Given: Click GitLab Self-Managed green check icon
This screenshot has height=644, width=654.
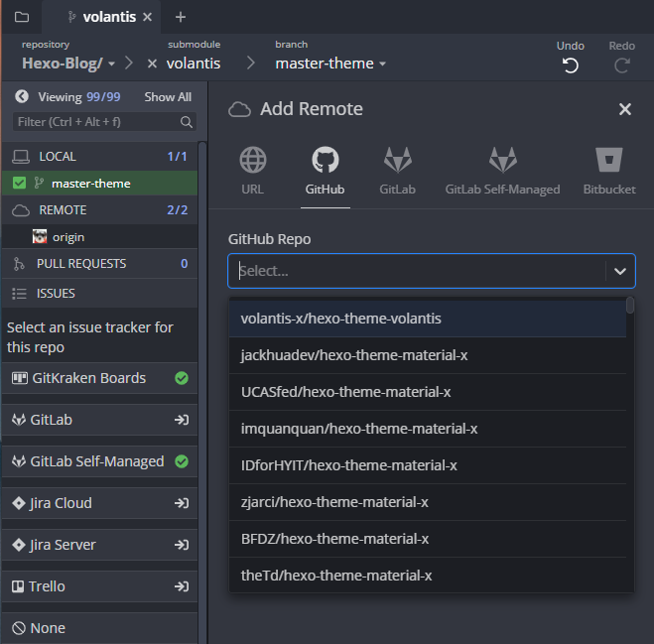Looking at the screenshot, I should (x=182, y=461).
